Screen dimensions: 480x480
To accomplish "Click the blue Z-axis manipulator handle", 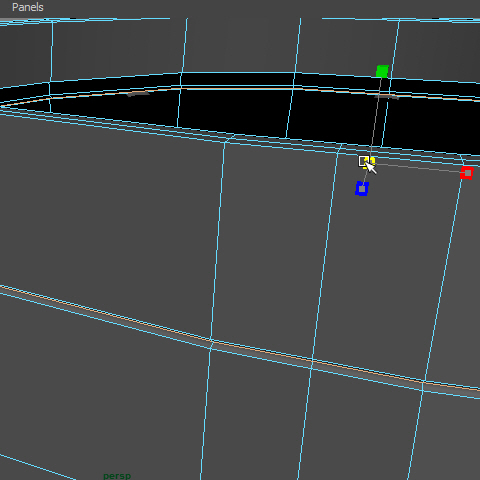I will (362, 189).
